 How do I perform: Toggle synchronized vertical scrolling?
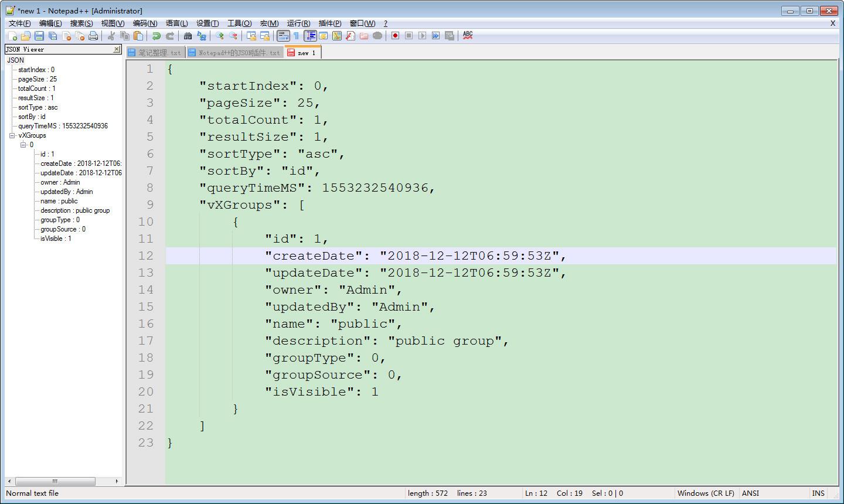[x=251, y=36]
